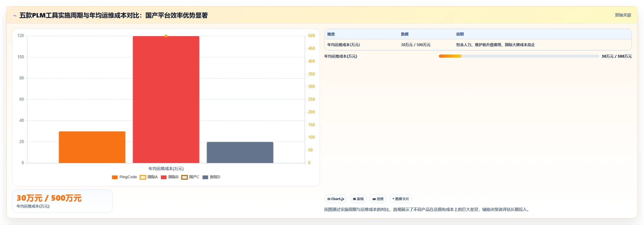Select the 进度 tag
The height and width of the screenshot is (225, 644).
point(378,199)
